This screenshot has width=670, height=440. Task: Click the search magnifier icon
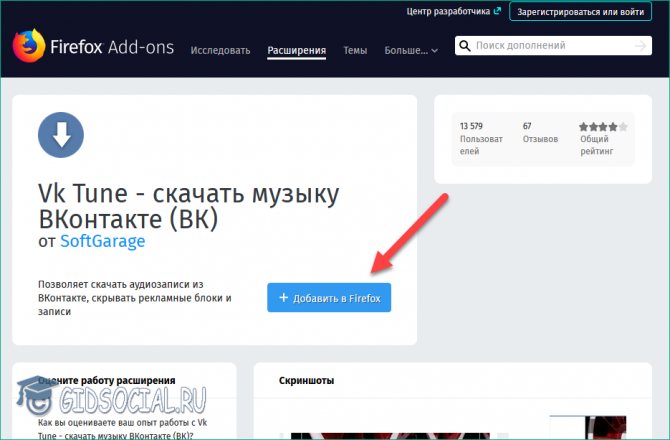coord(465,46)
